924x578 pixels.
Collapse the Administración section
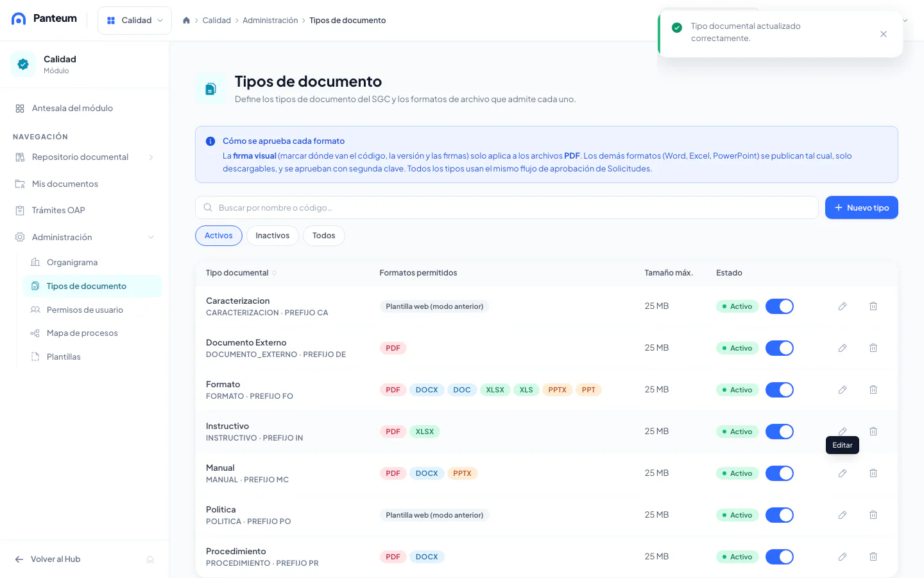(85, 238)
